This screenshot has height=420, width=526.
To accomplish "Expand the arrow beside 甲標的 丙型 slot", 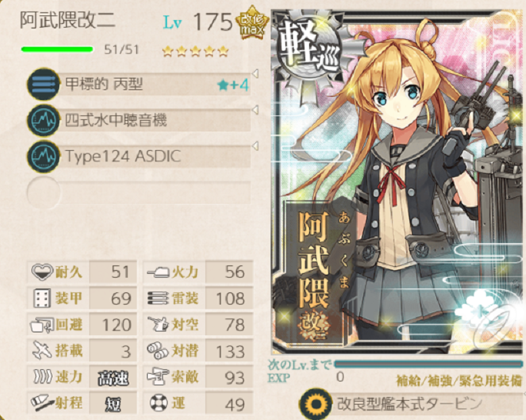I will (x=255, y=74).
